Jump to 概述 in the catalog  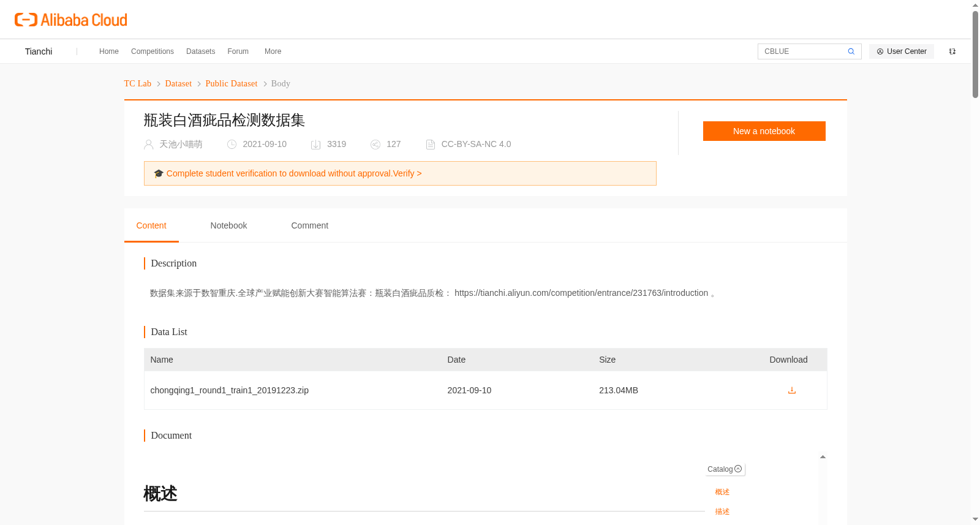(722, 492)
